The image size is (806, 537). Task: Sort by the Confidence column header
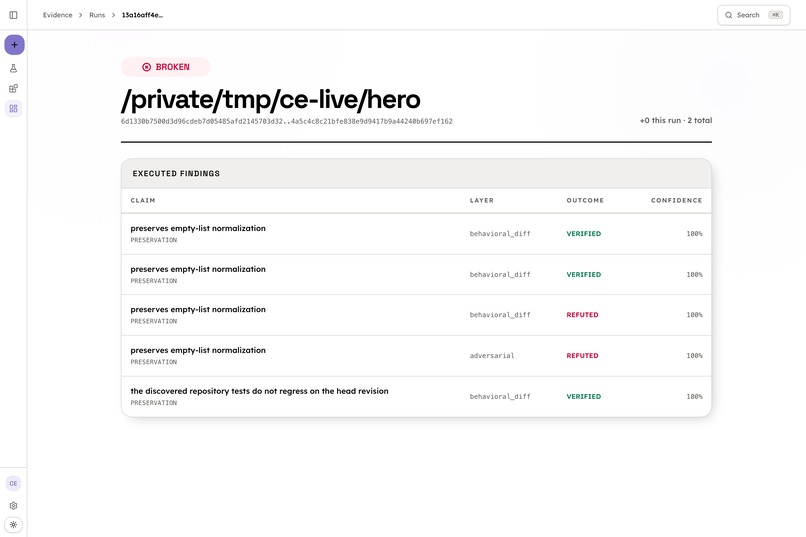pos(676,200)
